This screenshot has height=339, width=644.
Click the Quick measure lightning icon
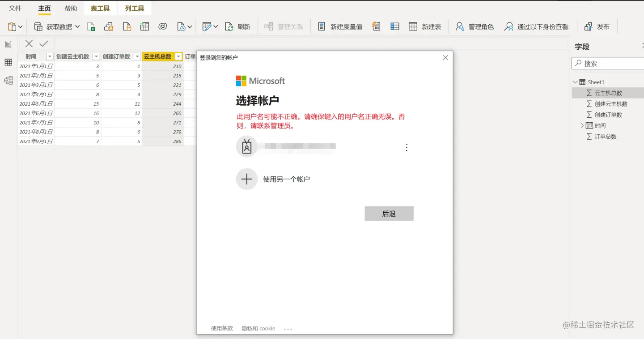tap(376, 27)
